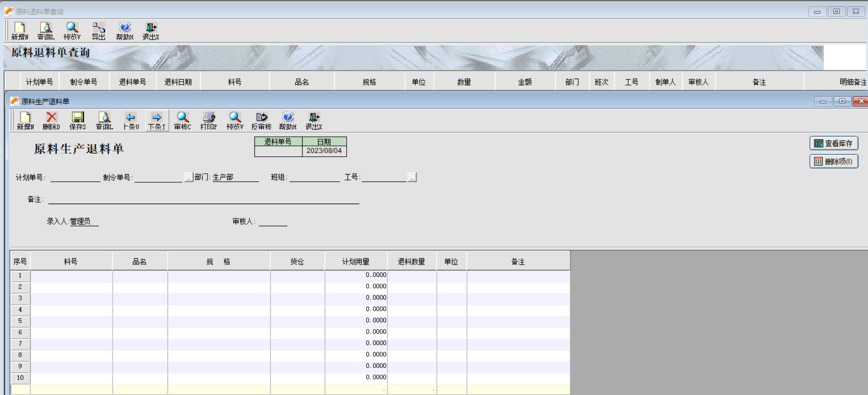Click 计划单号 column header in query window
Viewport: 868px width, 395px height.
(x=40, y=82)
